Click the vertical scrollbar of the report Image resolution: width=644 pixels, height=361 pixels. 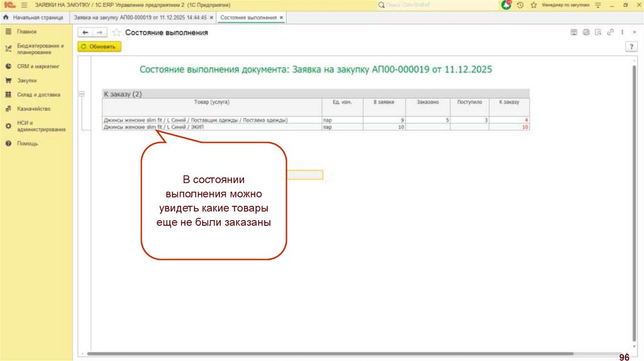pyautogui.click(x=635, y=203)
